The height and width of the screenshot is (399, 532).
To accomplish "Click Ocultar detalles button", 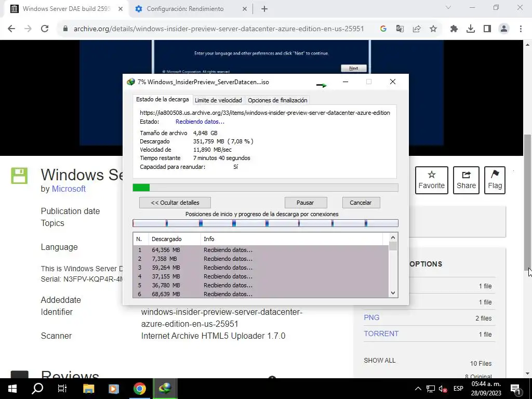I will tap(175, 203).
